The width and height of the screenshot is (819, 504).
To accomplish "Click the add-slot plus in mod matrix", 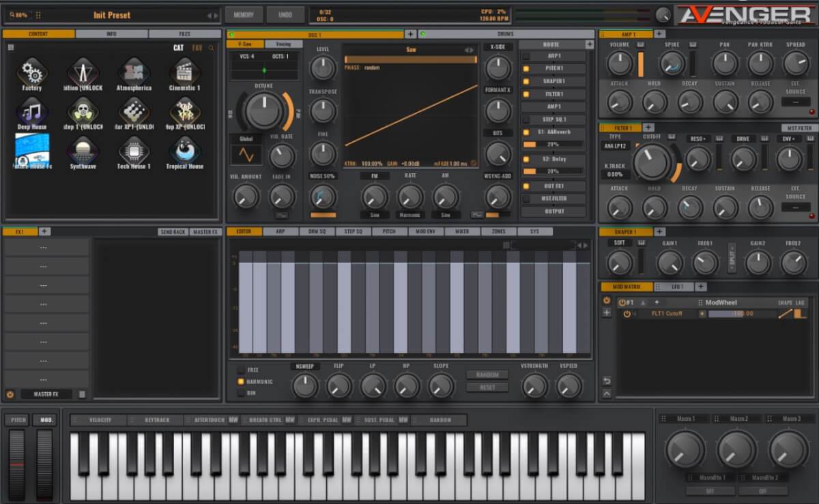I will click(607, 313).
